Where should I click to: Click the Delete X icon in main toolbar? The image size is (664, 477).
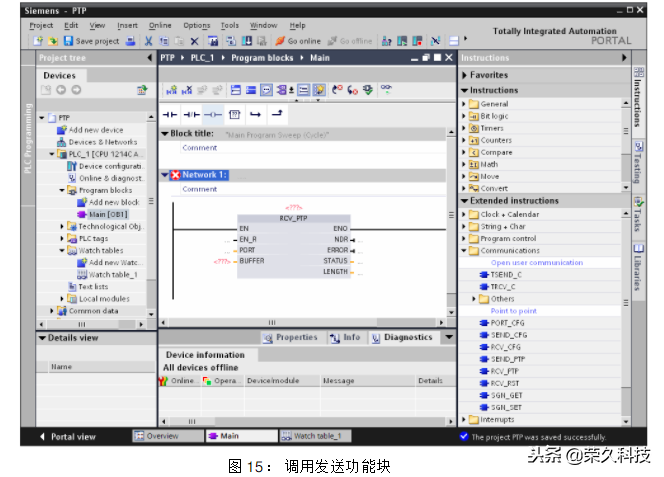coord(194,41)
